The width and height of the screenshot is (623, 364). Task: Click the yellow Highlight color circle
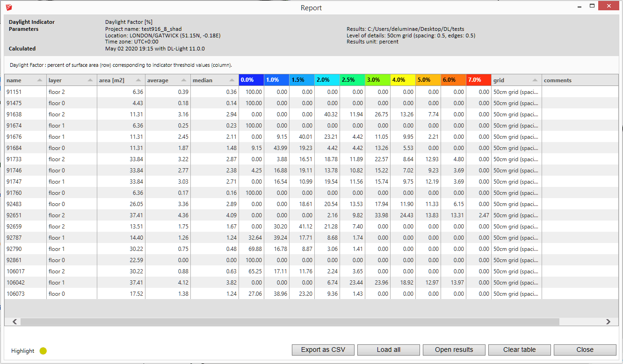point(43,351)
